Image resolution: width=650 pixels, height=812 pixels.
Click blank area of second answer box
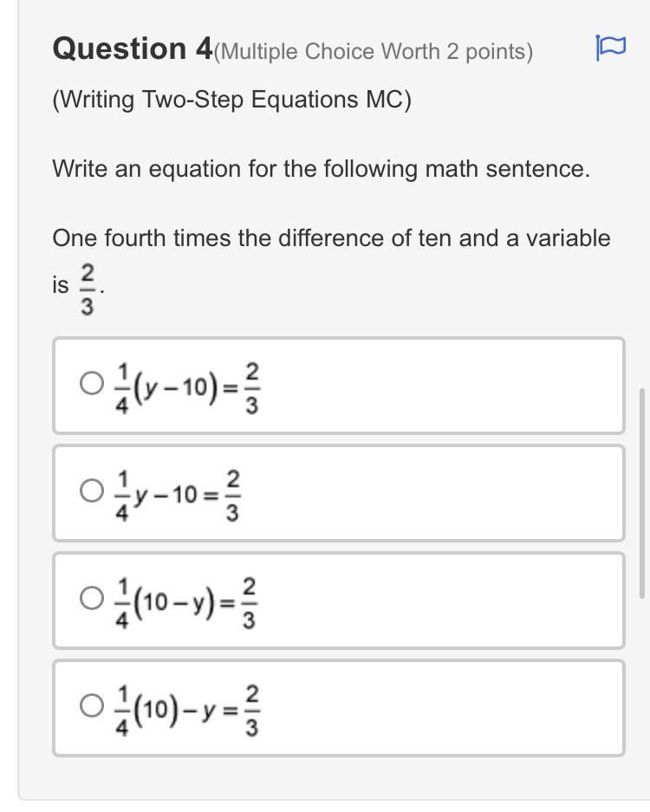tap(440, 493)
